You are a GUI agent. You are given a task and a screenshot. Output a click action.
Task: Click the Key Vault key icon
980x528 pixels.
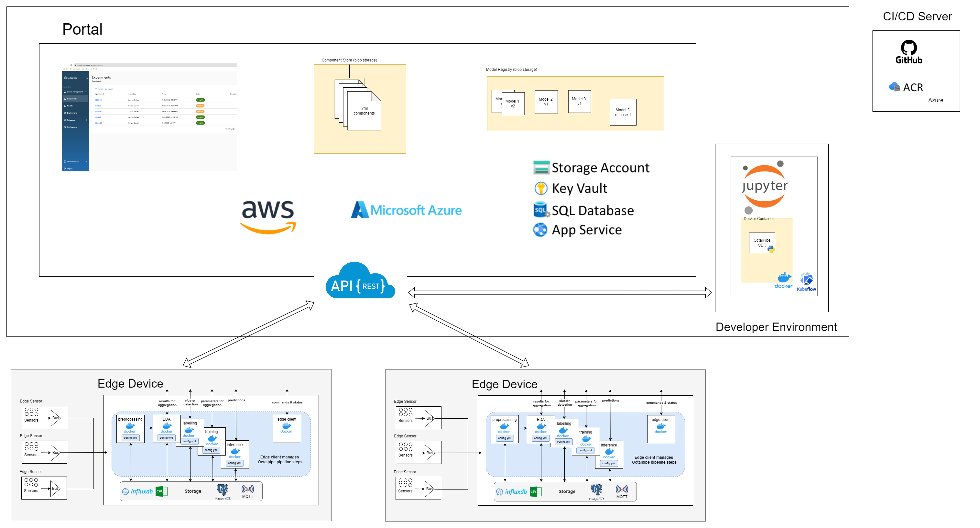pyautogui.click(x=540, y=188)
